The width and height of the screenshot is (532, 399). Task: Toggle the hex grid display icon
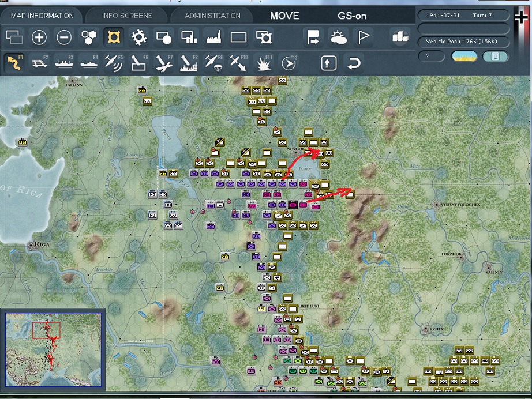pos(89,37)
